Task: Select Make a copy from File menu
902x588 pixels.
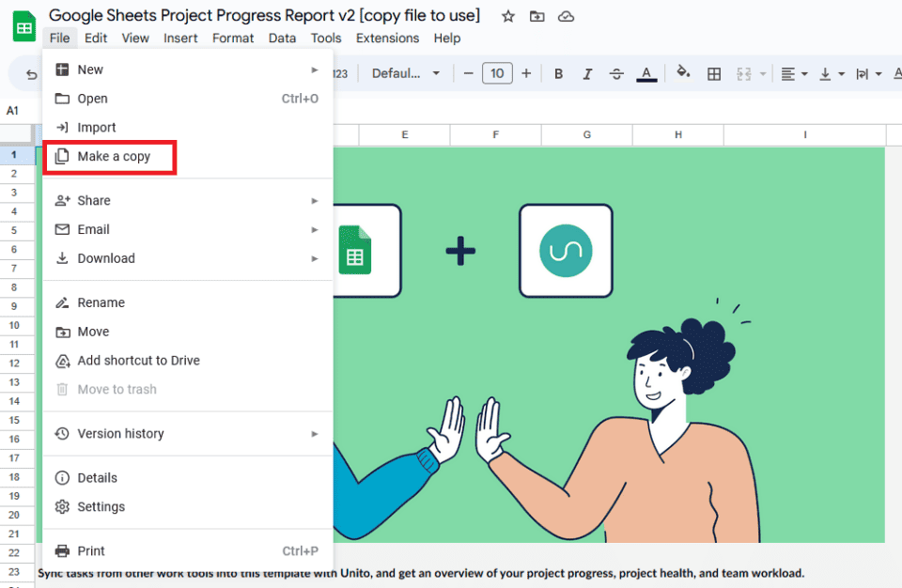Action: pyautogui.click(x=108, y=156)
